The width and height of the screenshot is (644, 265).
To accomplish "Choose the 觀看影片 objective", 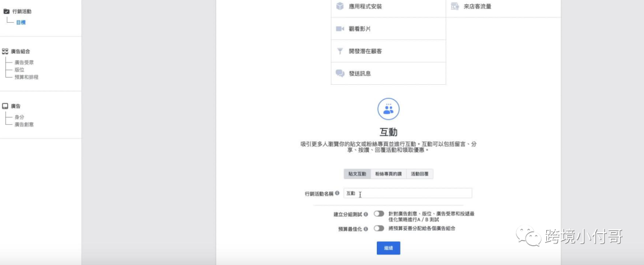I will click(388, 29).
